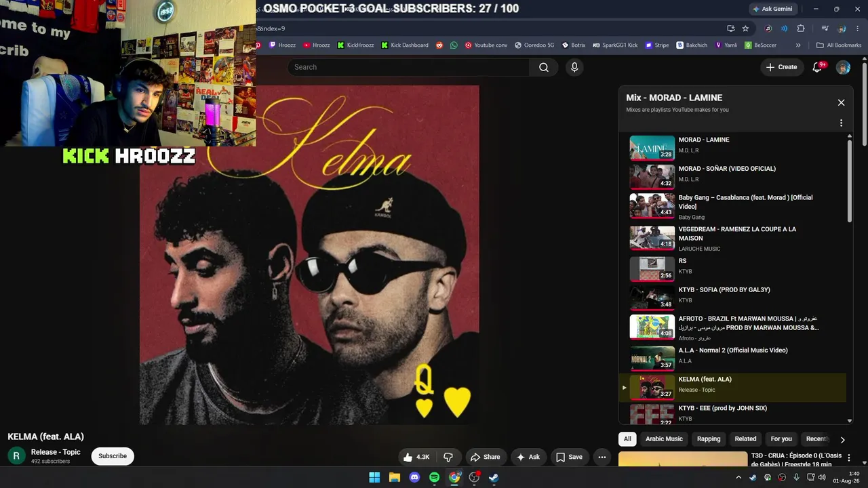Select the All filter chip
The height and width of the screenshot is (488, 868).
pyautogui.click(x=627, y=439)
